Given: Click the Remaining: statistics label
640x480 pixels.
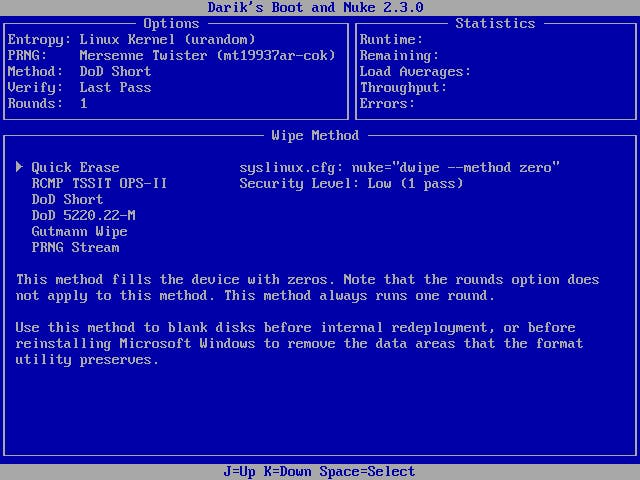Looking at the screenshot, I should tap(399, 56).
